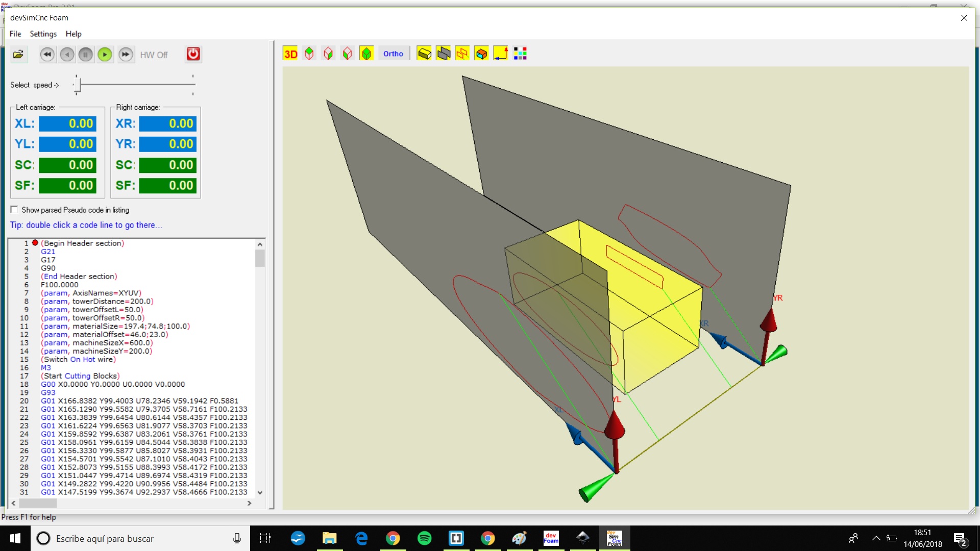This screenshot has height=551, width=980.
Task: Toggle the axes arrows display icon
Action: (x=500, y=54)
